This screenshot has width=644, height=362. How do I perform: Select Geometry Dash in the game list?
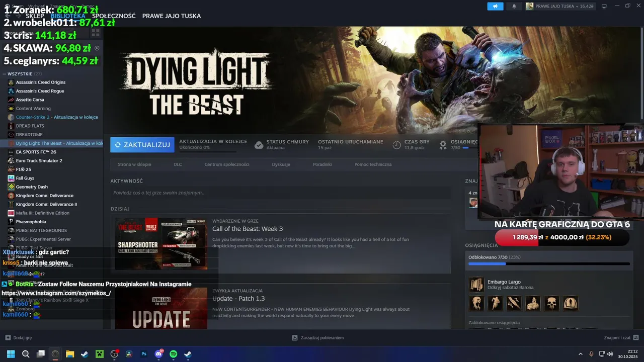pos(32,187)
